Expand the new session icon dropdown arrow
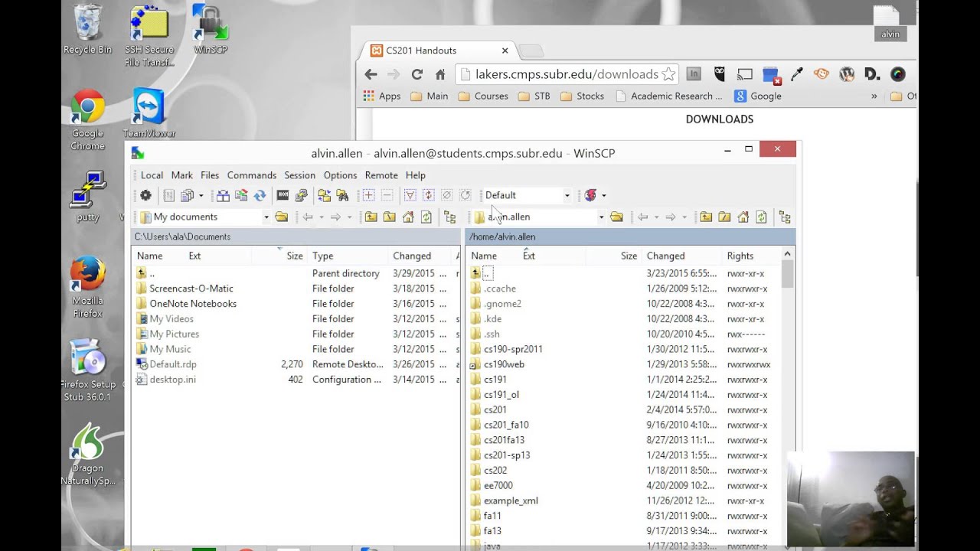The image size is (980, 551). [603, 195]
